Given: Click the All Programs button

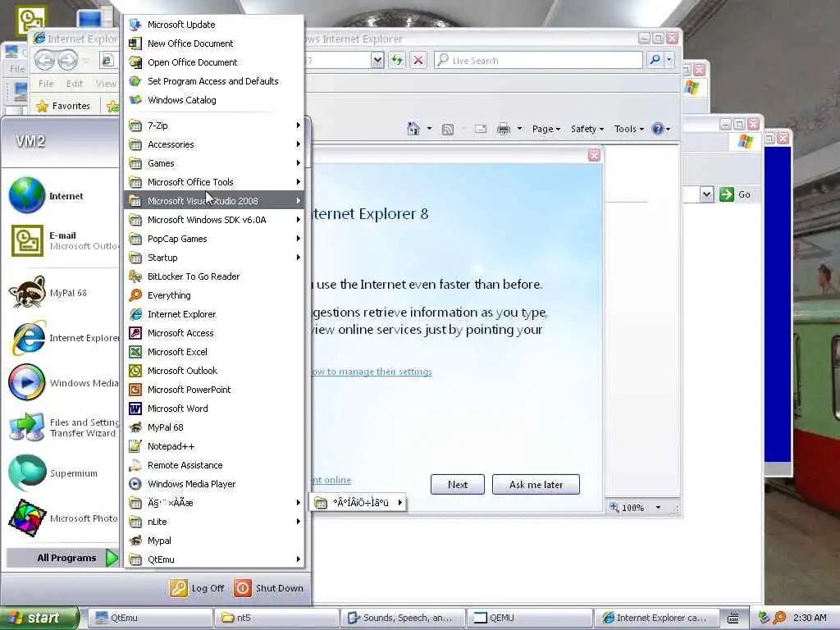Looking at the screenshot, I should 62,558.
